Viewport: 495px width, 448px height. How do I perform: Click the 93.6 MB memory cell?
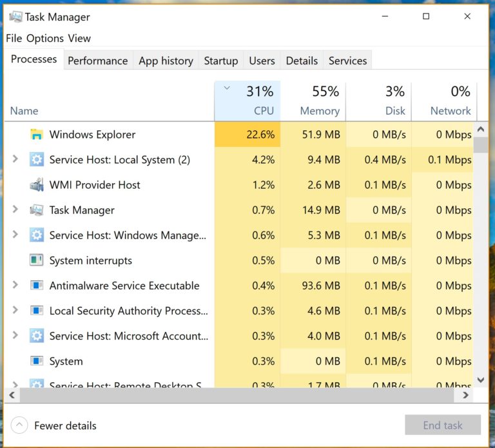coord(313,286)
